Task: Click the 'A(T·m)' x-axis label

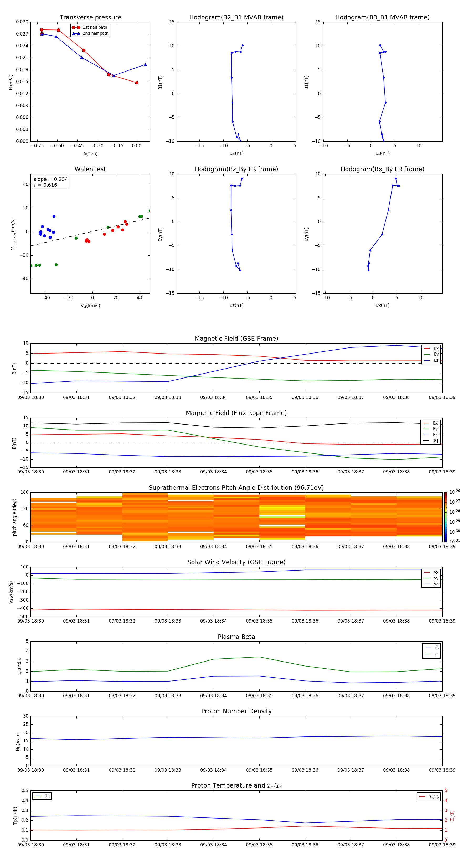Action: [90, 154]
